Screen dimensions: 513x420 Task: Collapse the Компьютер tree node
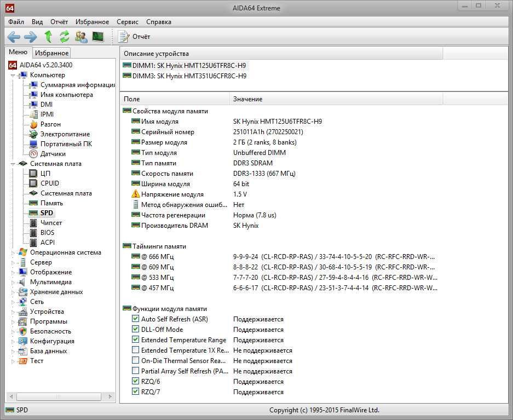(13, 75)
